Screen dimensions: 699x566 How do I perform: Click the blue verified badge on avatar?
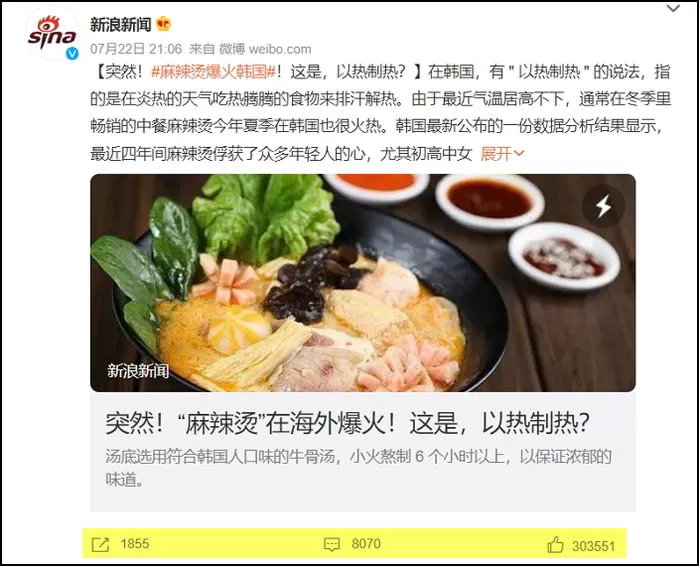coord(72,54)
